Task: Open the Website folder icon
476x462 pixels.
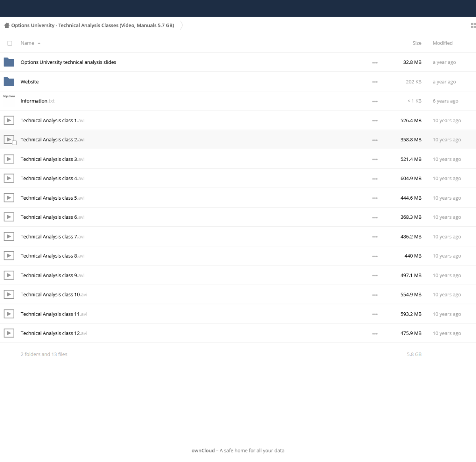Action: (9, 81)
